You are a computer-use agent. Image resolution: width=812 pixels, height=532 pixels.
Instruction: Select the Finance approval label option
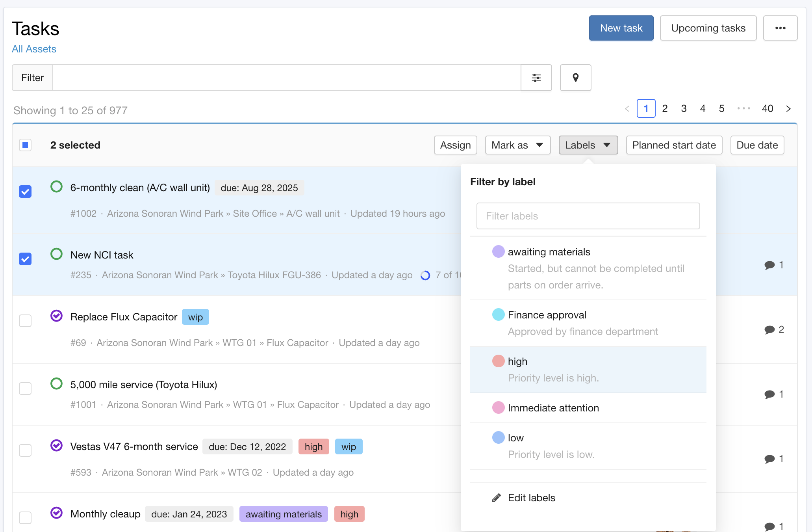588,323
